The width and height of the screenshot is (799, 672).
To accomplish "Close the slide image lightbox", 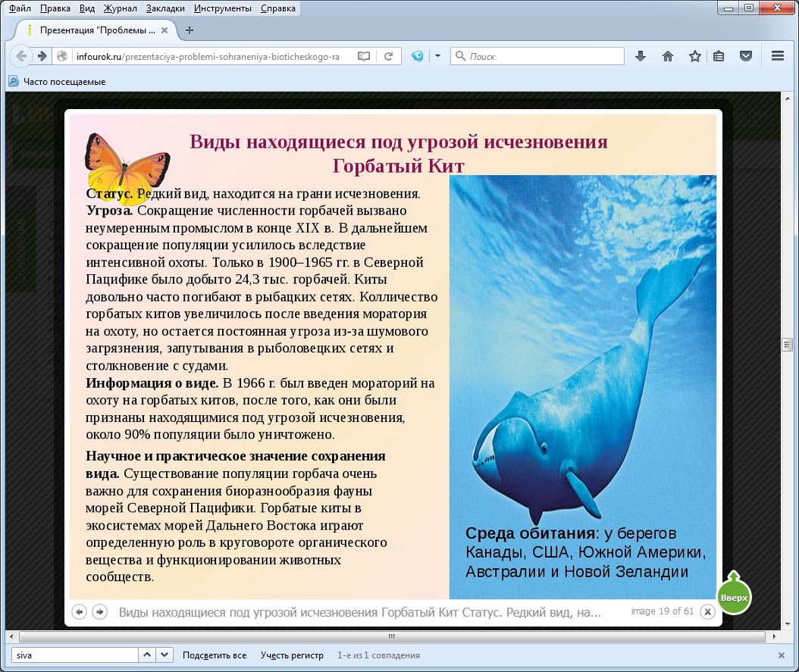I will pyautogui.click(x=707, y=611).
